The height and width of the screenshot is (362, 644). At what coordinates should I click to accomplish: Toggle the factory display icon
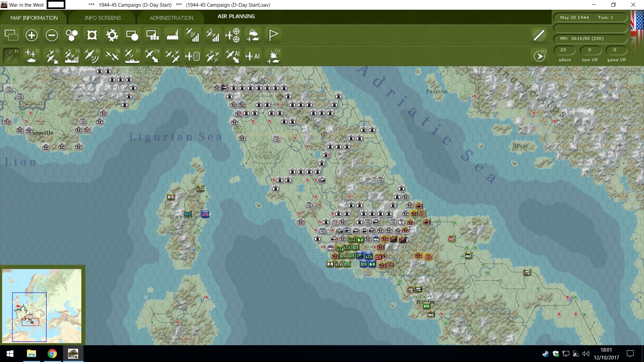(172, 35)
